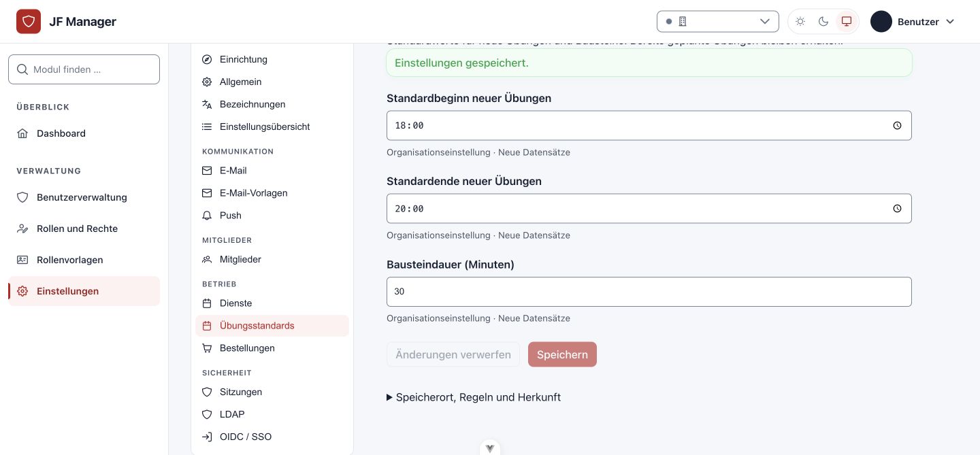
Task: Click the Bestellungen shopping cart icon
Action: [x=207, y=348]
